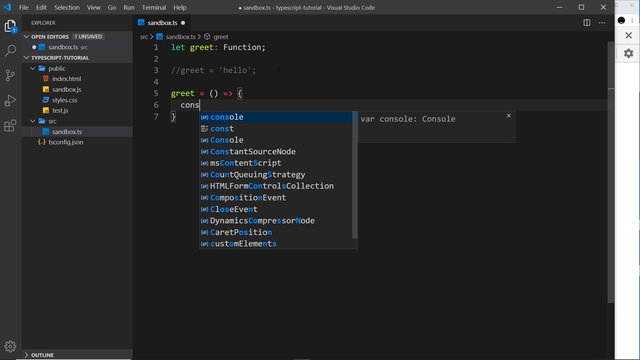Switch to the sandbox.ts editor tab

[x=162, y=23]
